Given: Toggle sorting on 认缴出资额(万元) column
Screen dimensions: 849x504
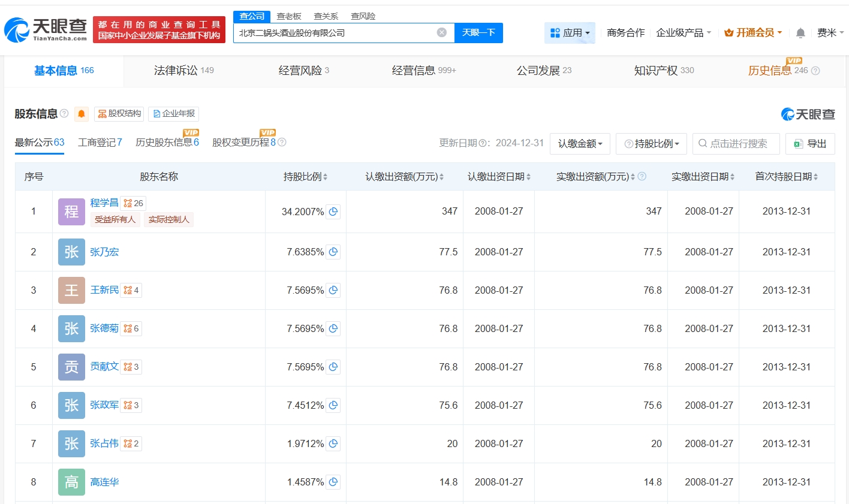Looking at the screenshot, I should tap(404, 177).
